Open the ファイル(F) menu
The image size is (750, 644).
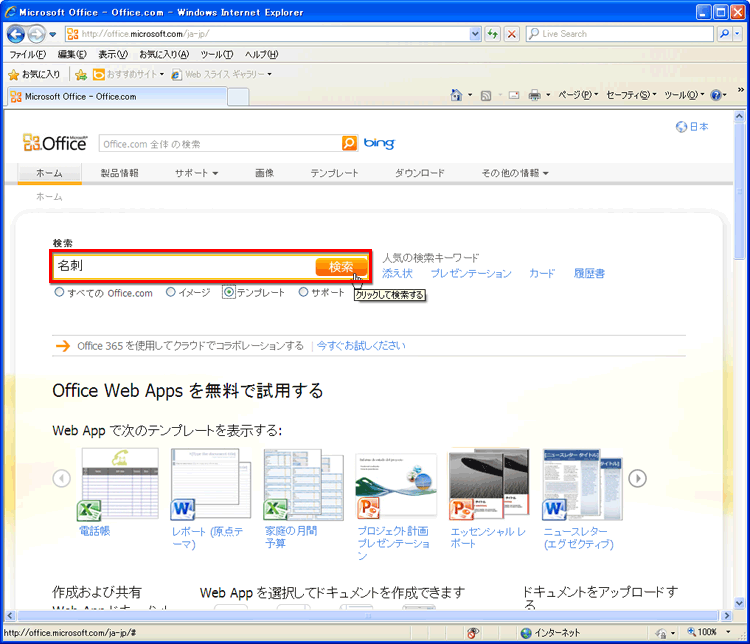(x=28, y=55)
